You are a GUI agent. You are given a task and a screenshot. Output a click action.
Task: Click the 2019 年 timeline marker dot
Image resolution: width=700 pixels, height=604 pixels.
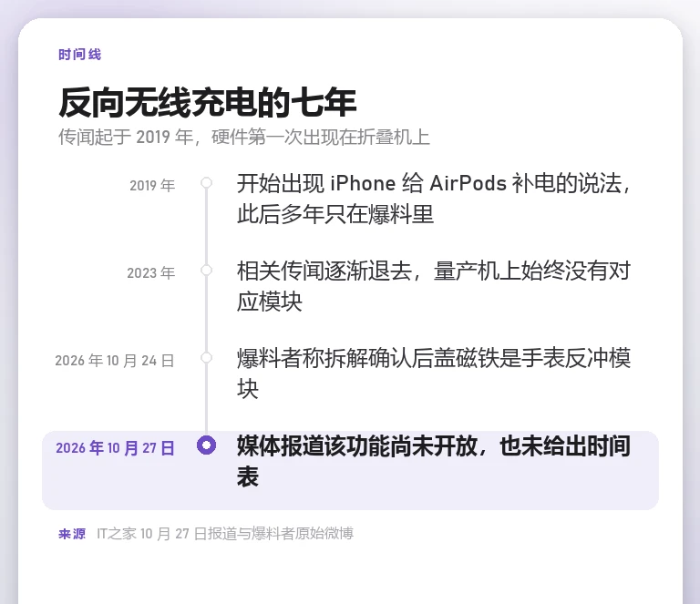[x=206, y=183]
